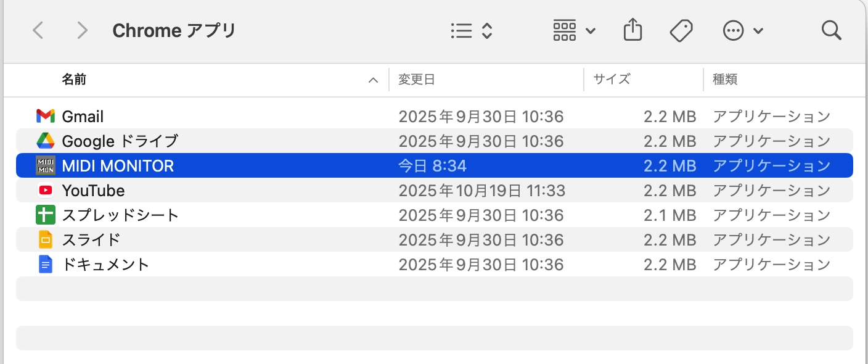Image resolution: width=868 pixels, height=364 pixels.
Task: Click the MIDI MONITOR app icon
Action: pyautogui.click(x=46, y=165)
